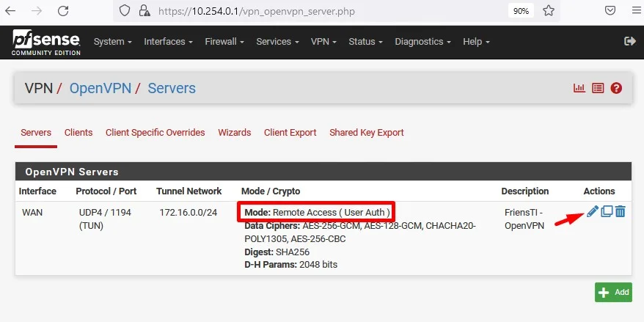Edit the FriensTI OpenVPN server with the pencil icon
This screenshot has height=322, width=644.
coord(592,211)
